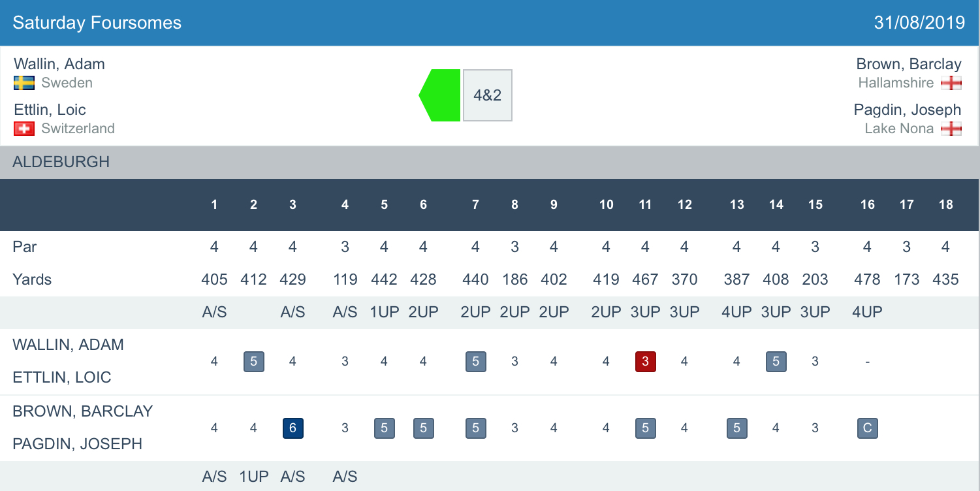Image resolution: width=980 pixels, height=491 pixels.
Task: Click the Saturday Foursomes header title
Action: (97, 23)
